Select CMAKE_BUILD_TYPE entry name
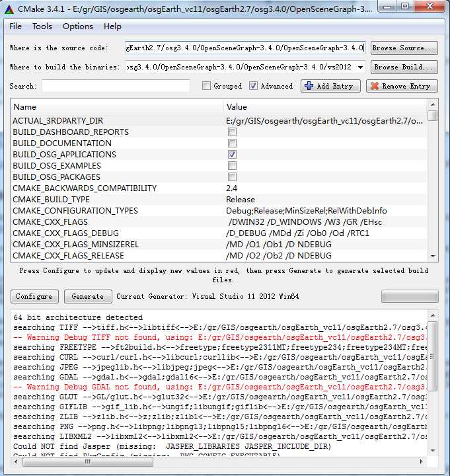 [52, 200]
